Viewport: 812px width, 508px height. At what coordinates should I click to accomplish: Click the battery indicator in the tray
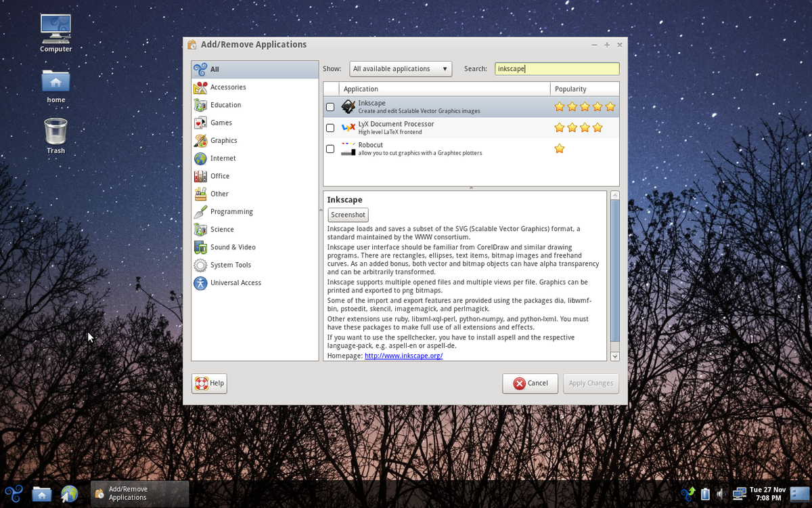(x=705, y=494)
